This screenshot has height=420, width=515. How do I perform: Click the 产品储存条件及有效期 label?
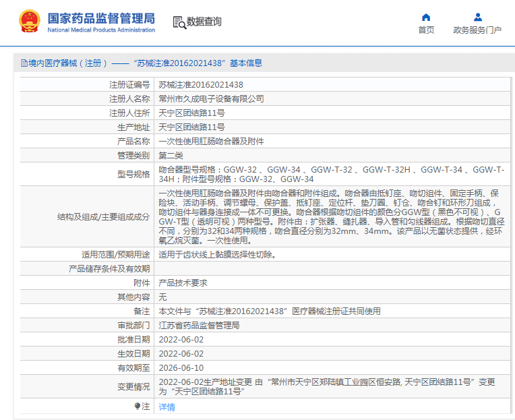point(109,268)
